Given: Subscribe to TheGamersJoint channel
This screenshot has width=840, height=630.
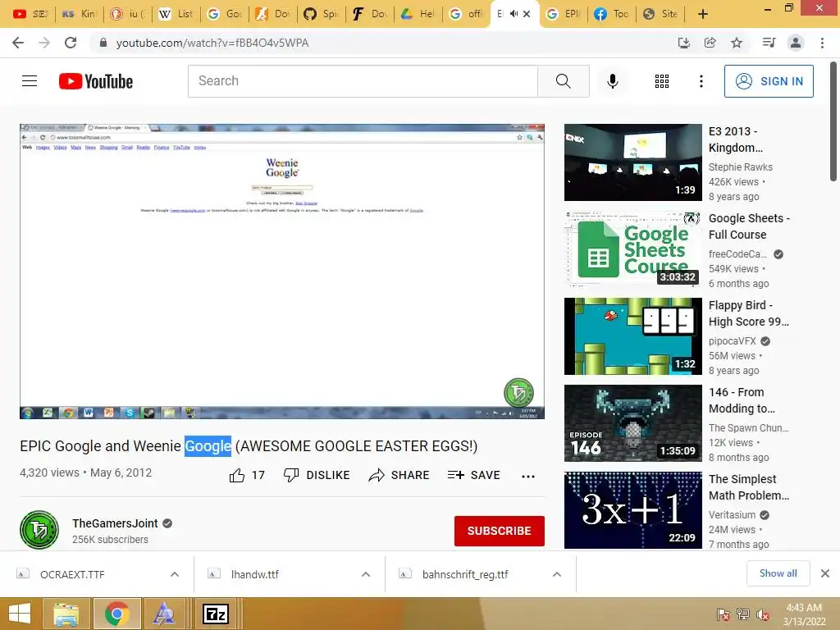Looking at the screenshot, I should point(500,531).
